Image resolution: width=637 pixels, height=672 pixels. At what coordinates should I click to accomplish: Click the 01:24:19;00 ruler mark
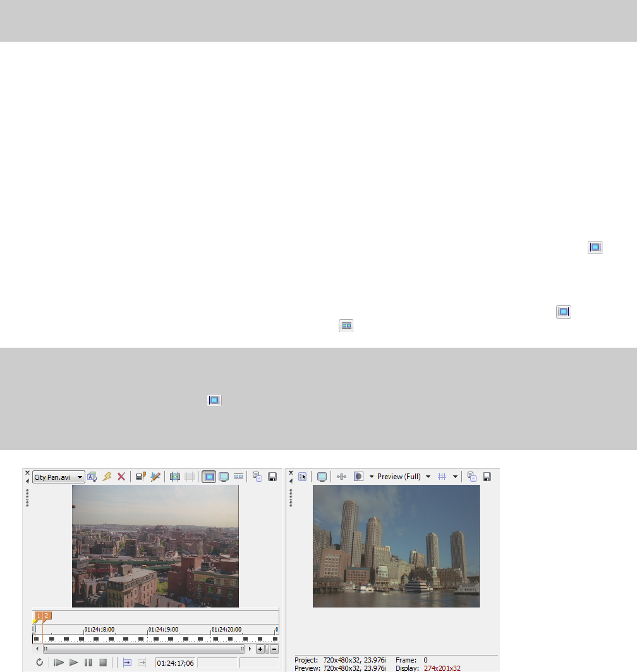click(x=163, y=630)
